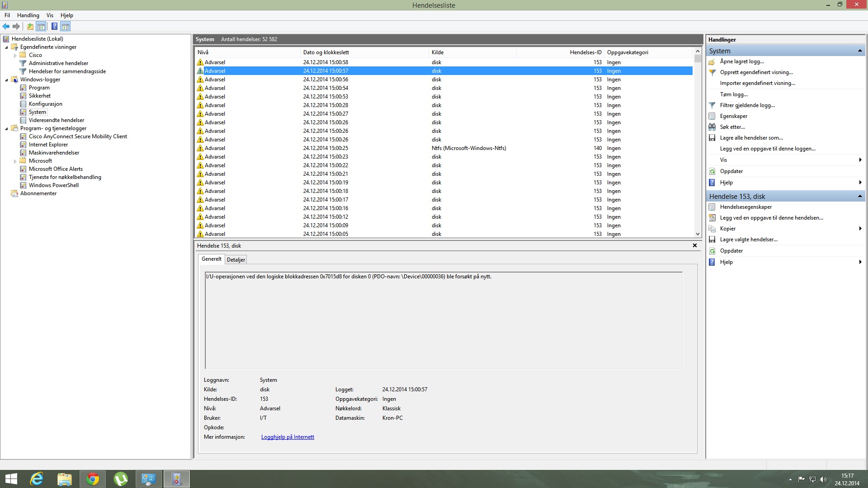Sort by Kilde column header

pyautogui.click(x=472, y=52)
